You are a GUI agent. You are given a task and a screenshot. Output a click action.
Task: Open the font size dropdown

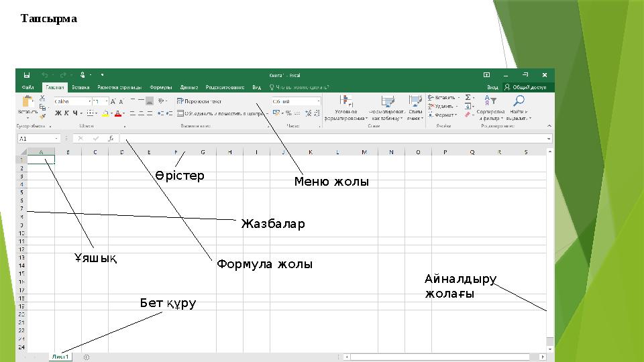click(107, 101)
